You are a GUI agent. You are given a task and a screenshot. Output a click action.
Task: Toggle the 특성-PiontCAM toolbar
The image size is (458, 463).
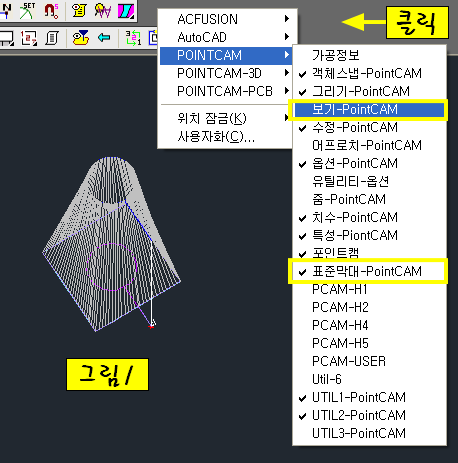369,235
